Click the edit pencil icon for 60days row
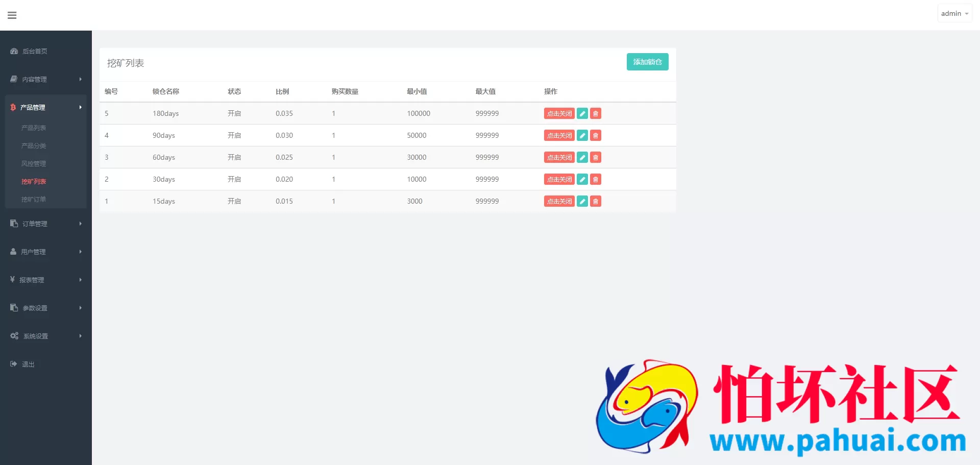Screen dimensions: 980x465 click(x=582, y=157)
